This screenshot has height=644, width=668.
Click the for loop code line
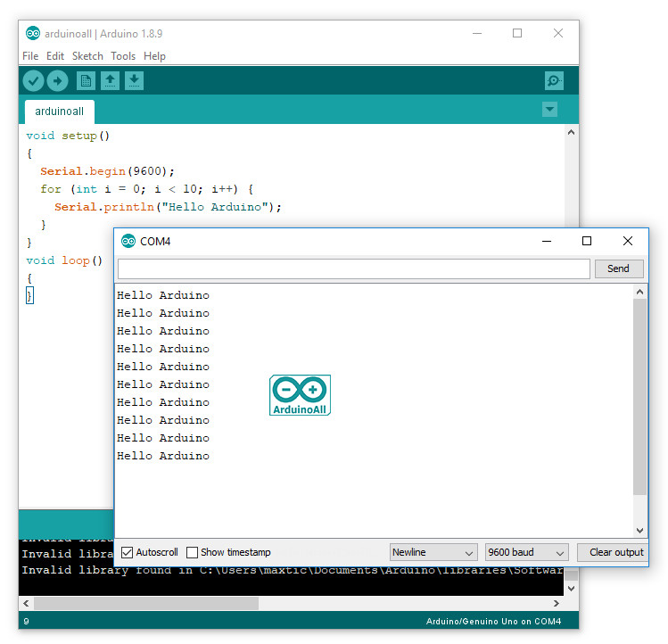(147, 189)
